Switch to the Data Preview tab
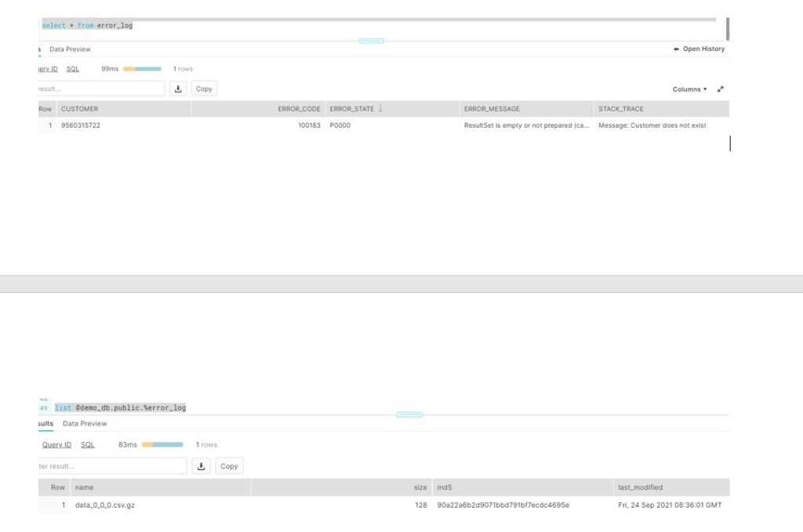This screenshot has height=532, width=803. coord(70,49)
